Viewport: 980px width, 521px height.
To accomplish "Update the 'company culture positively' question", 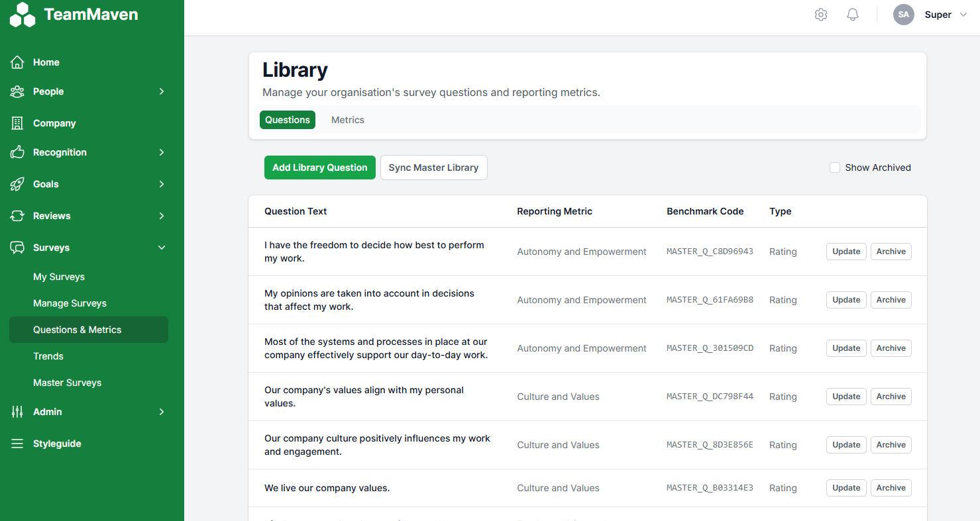I will [846, 445].
